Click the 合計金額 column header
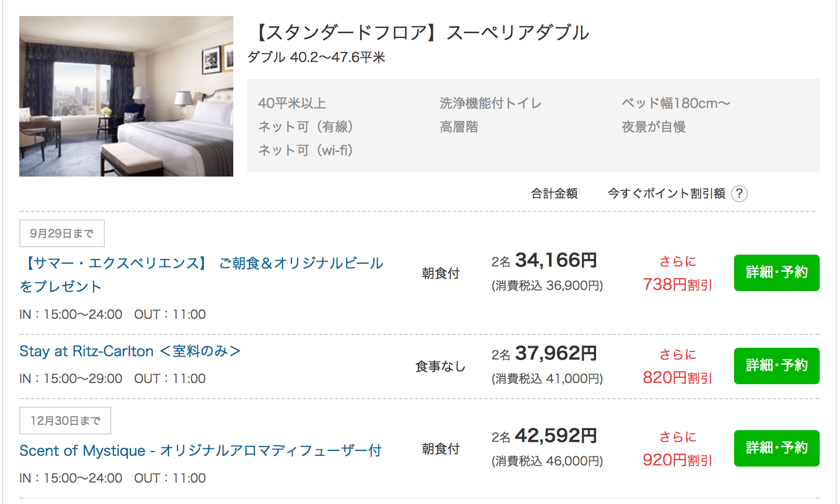Viewport: 840px width, 504px height. point(554,194)
